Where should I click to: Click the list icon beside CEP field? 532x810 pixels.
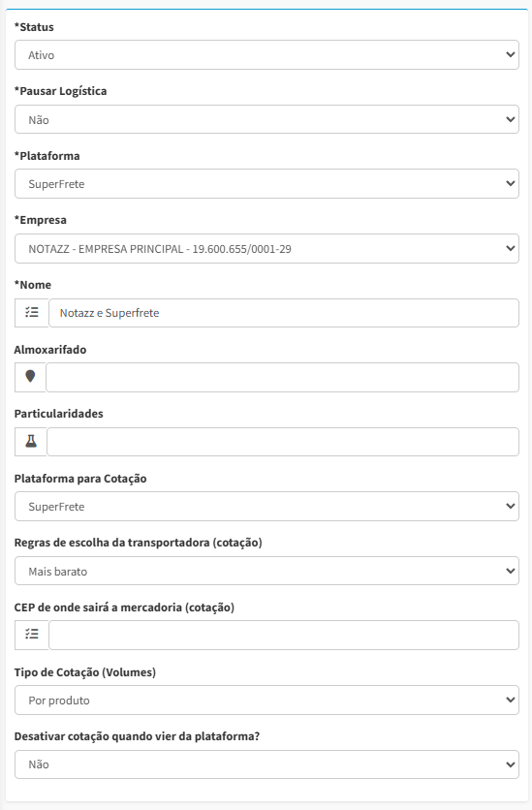click(32, 635)
